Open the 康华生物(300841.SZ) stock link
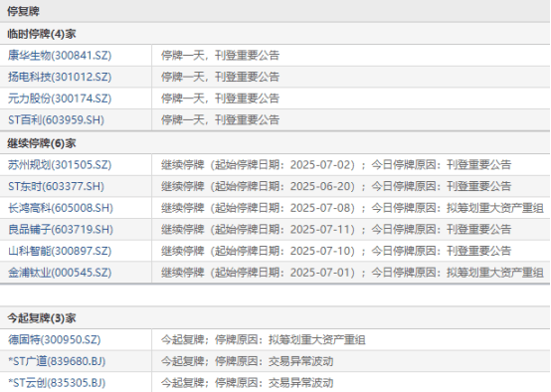The height and width of the screenshot is (392, 551). [x=60, y=55]
